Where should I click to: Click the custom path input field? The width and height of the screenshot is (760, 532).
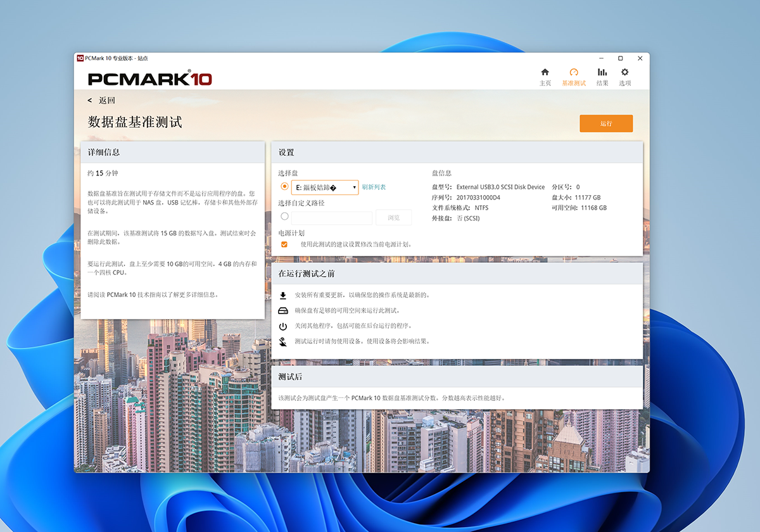point(332,217)
